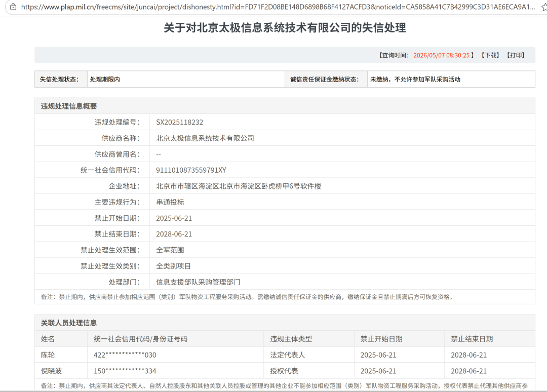Click the 统一社会信用代码 label in overview
The image size is (547, 392).
click(110, 170)
